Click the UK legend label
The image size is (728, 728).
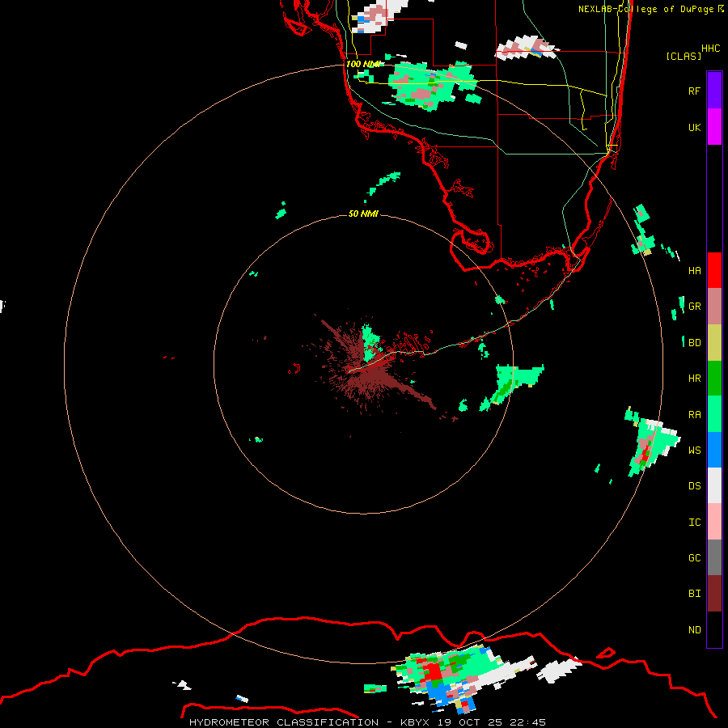point(694,127)
